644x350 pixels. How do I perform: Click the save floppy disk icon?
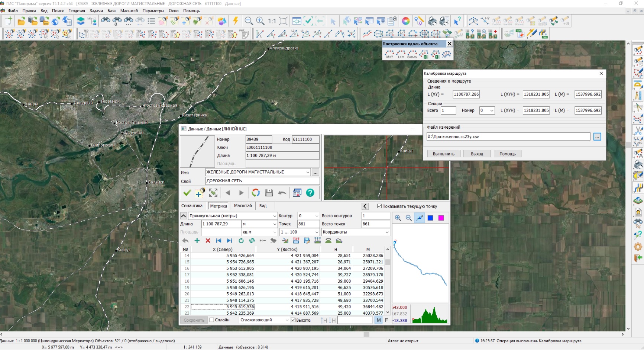[x=269, y=193]
